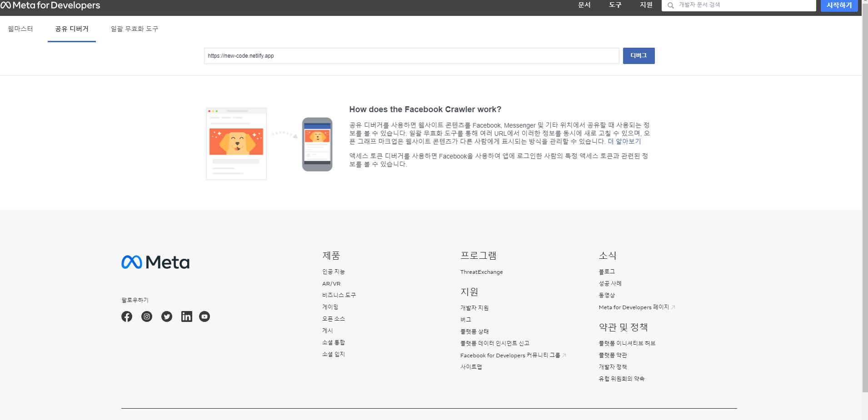Click the 제품 footer column heading
This screenshot has height=420, width=868.
(331, 256)
